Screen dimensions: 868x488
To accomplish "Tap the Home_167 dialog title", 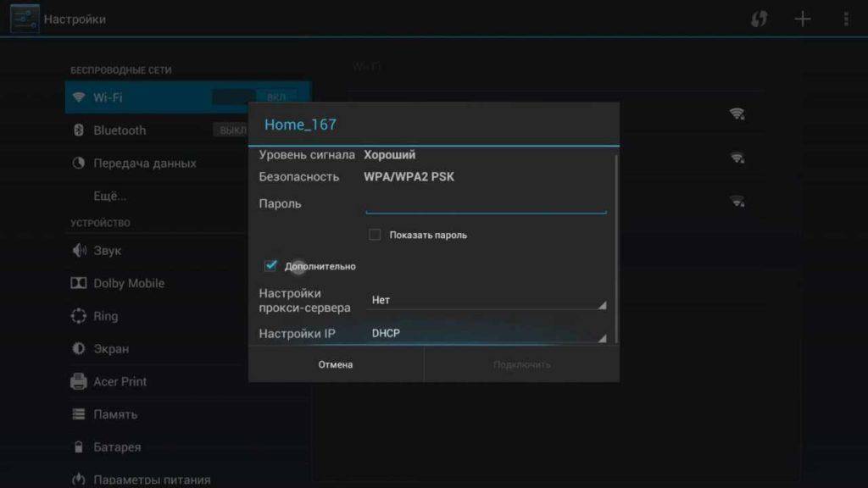I will 301,125.
